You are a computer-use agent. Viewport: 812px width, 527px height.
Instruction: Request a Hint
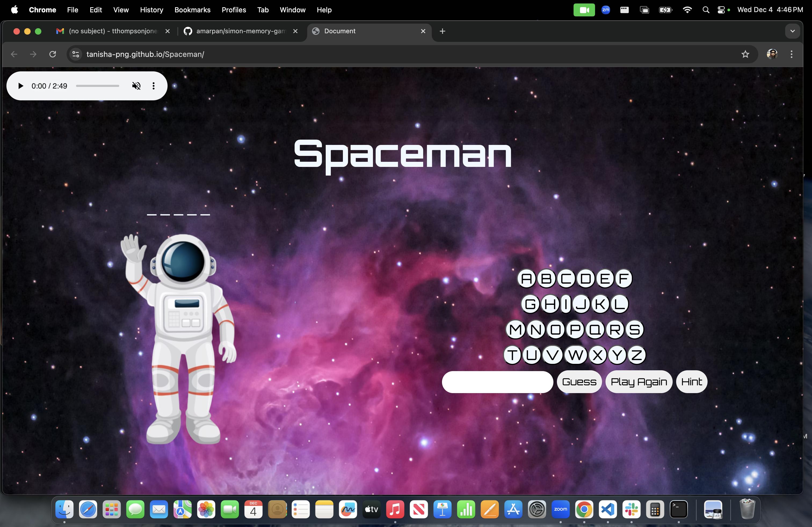click(x=691, y=382)
